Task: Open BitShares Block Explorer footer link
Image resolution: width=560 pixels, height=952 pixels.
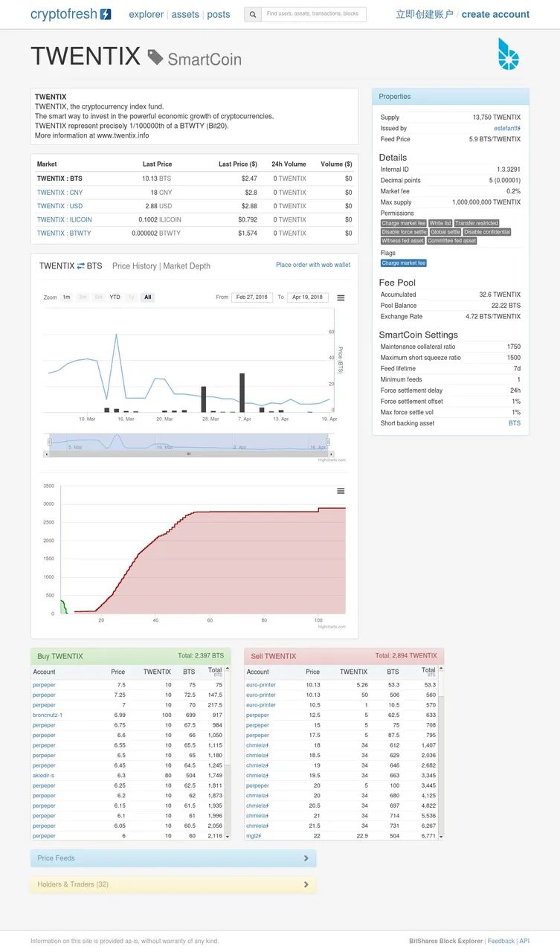Action: click(446, 941)
